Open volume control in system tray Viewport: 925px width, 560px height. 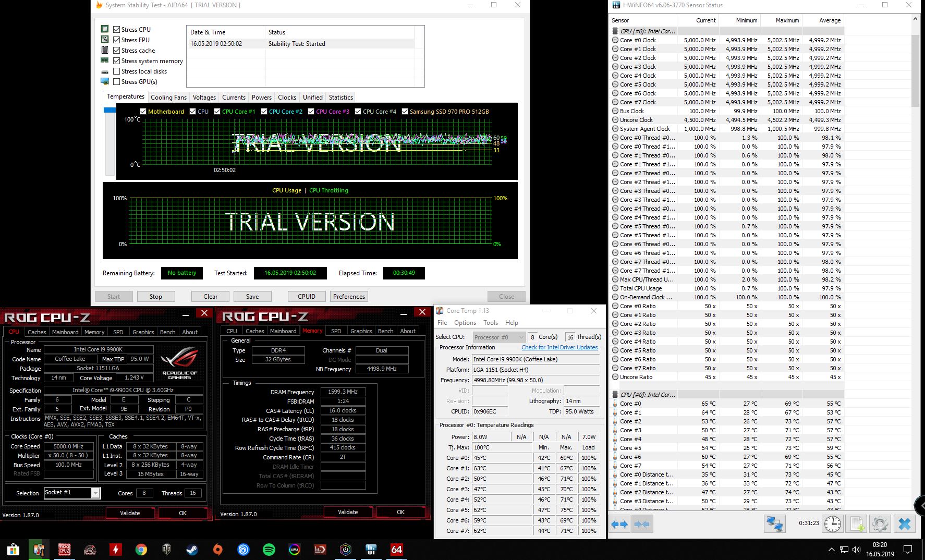click(856, 550)
